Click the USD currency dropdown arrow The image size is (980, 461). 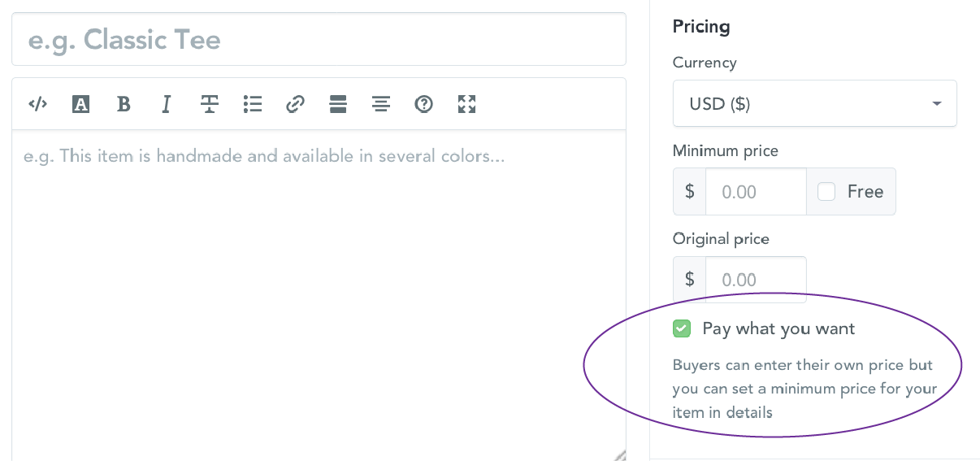(x=937, y=104)
